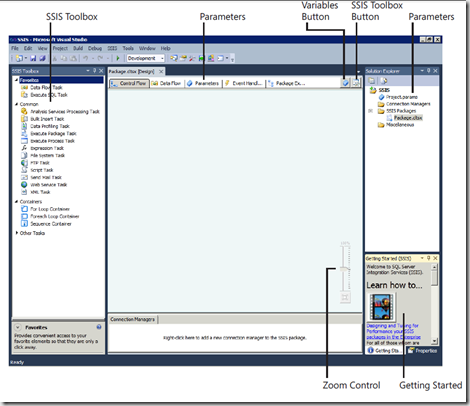
Task: Open SSIS Toolbox panel options dropdown arrow
Action: (x=88, y=71)
